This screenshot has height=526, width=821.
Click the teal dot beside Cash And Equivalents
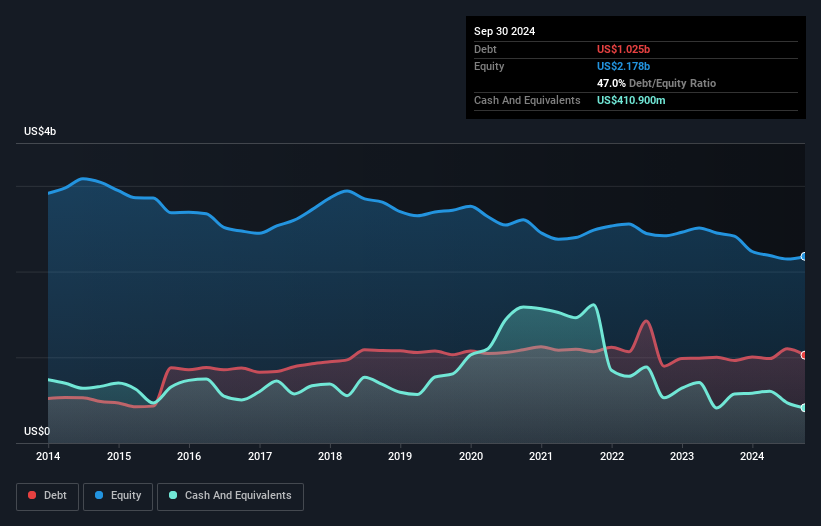[174, 496]
